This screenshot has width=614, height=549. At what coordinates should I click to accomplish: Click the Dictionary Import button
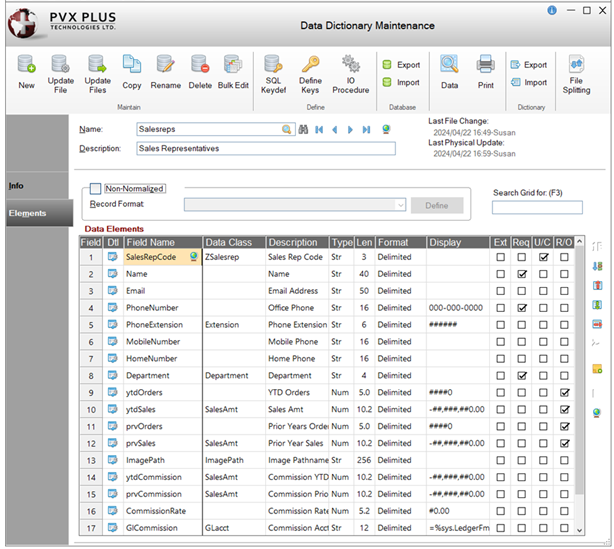(x=528, y=83)
